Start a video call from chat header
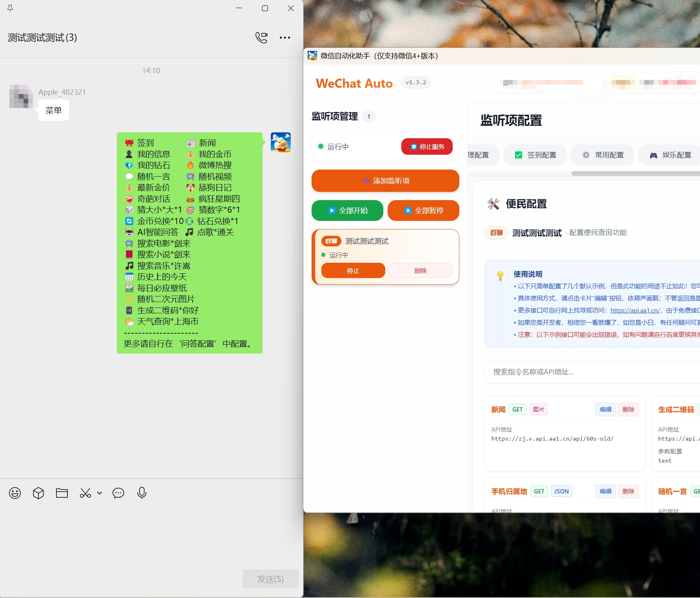The image size is (700, 598). click(262, 37)
